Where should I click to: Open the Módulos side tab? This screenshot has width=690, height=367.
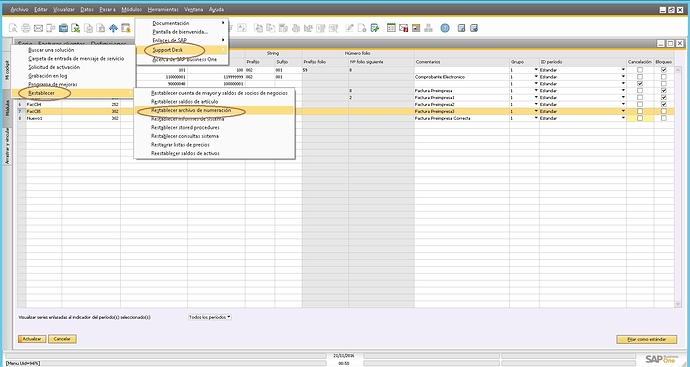coord(7,108)
